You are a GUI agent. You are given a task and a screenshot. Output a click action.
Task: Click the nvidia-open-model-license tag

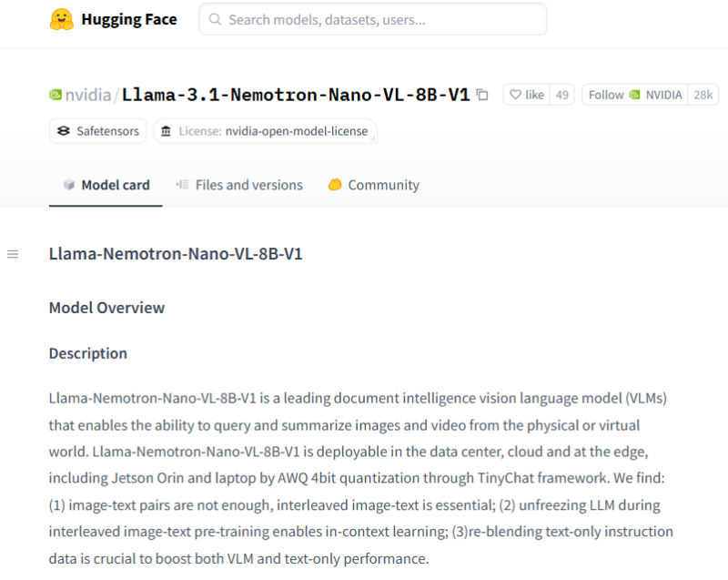click(x=265, y=131)
